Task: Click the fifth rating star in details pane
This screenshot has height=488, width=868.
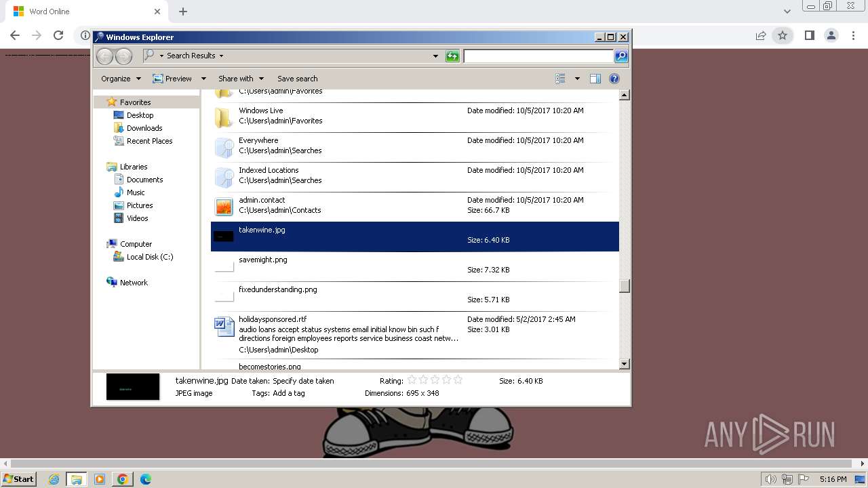Action: pyautogui.click(x=458, y=380)
